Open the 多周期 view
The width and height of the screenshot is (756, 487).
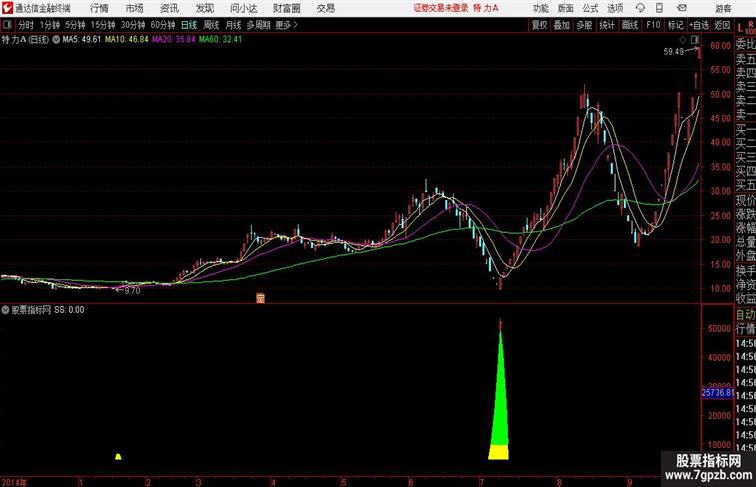click(258, 25)
